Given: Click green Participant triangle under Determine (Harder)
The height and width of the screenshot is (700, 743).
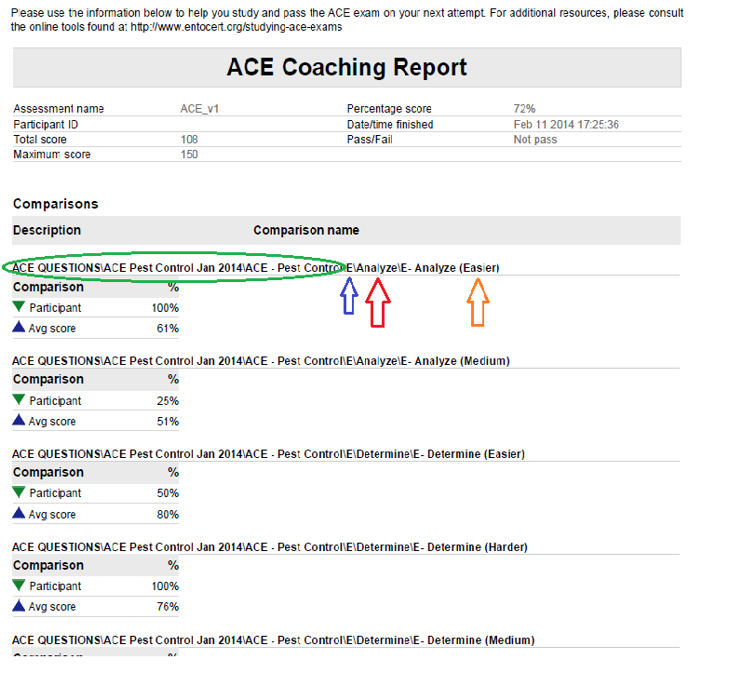Looking at the screenshot, I should click(x=19, y=586).
